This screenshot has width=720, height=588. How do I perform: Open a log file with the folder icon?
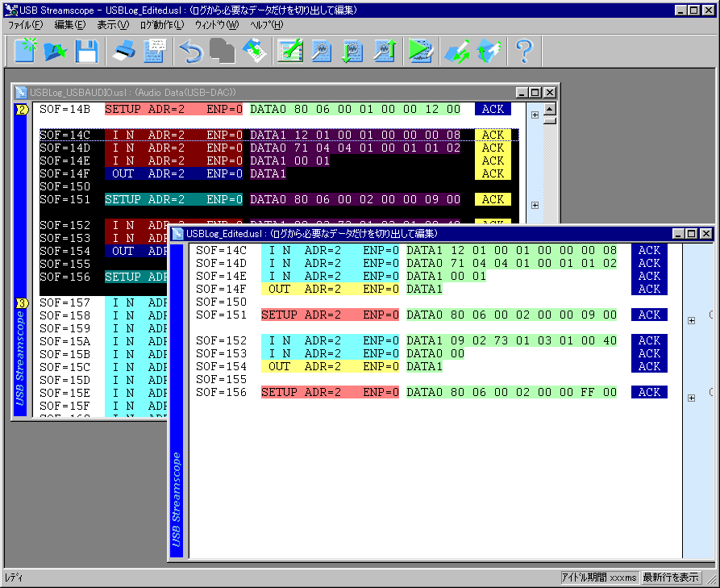[56, 51]
